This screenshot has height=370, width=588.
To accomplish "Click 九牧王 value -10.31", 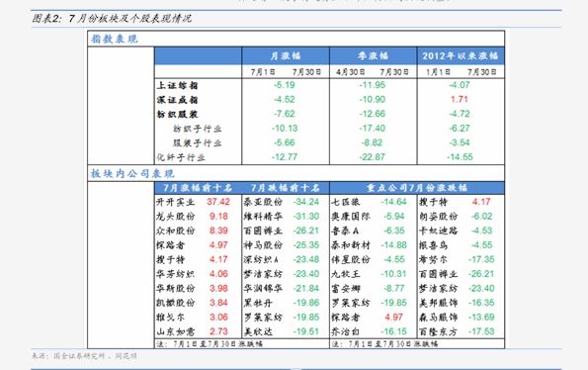I will pyautogui.click(x=393, y=274).
